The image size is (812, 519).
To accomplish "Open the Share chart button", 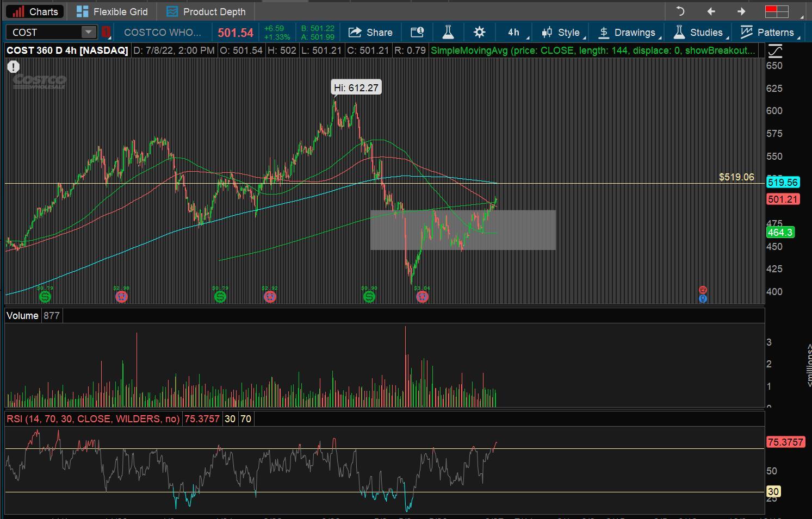I will tap(370, 32).
